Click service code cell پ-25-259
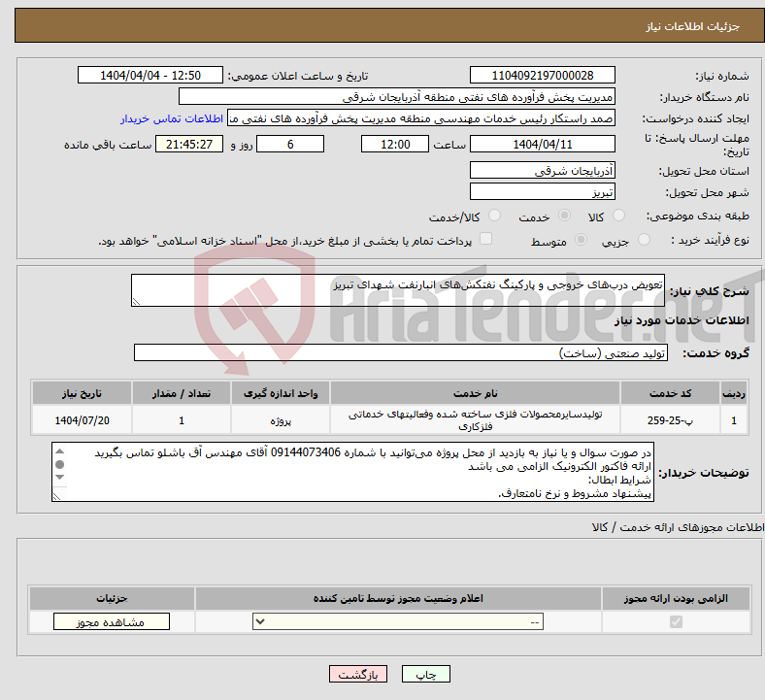 pyautogui.click(x=671, y=420)
